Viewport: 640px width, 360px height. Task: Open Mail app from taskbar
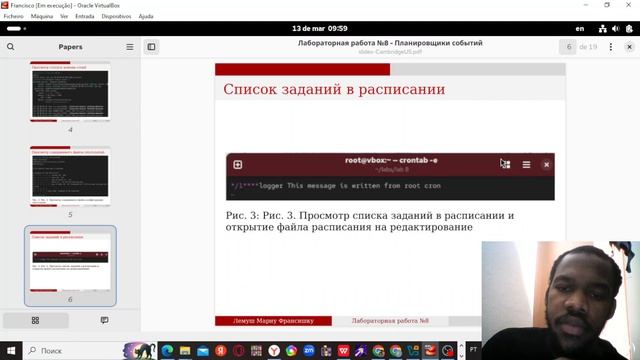click(x=203, y=351)
